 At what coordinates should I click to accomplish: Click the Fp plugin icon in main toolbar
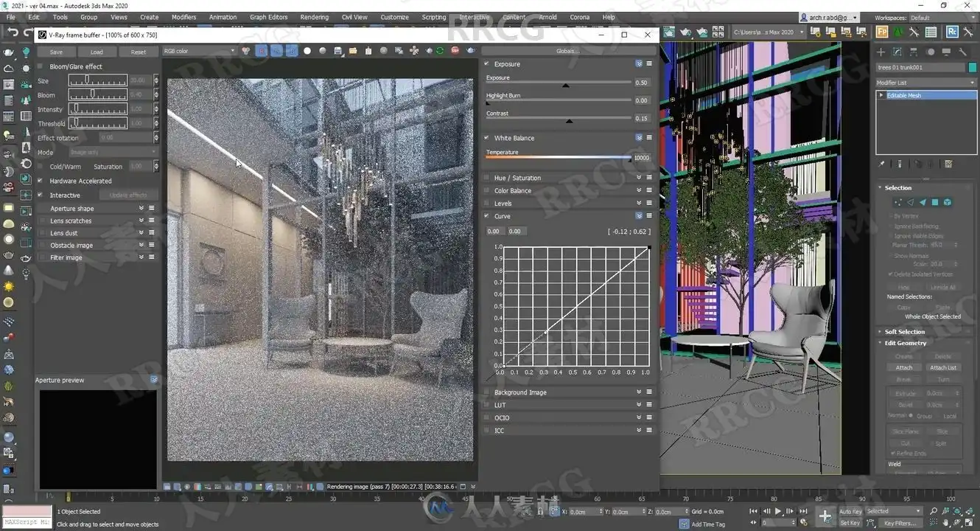coord(882,32)
